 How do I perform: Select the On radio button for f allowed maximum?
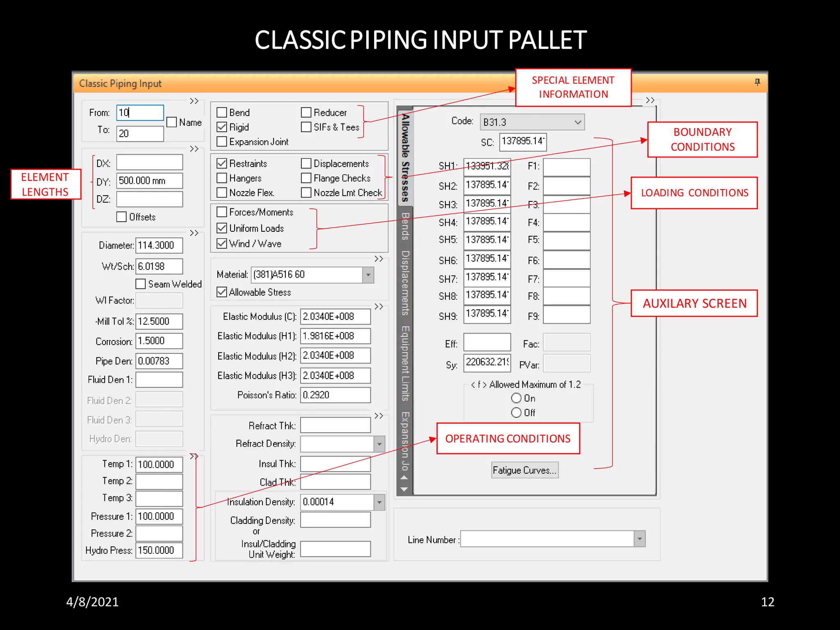516,398
